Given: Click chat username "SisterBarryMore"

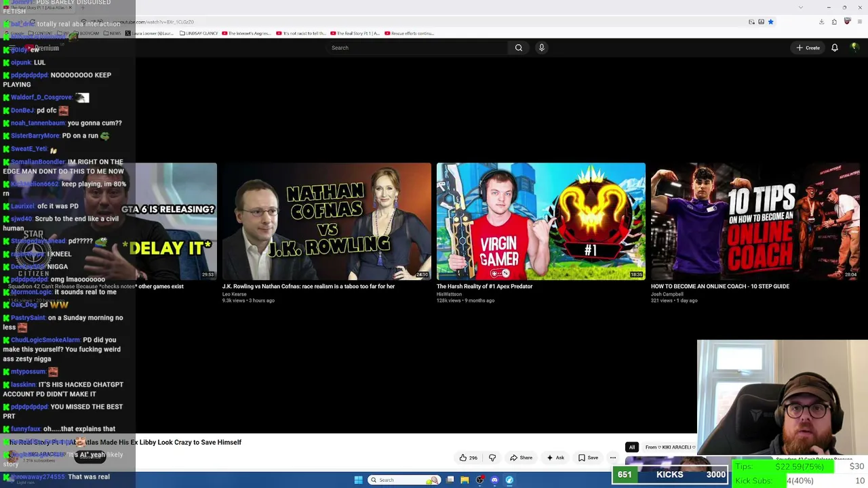Looking at the screenshot, I should (x=35, y=136).
